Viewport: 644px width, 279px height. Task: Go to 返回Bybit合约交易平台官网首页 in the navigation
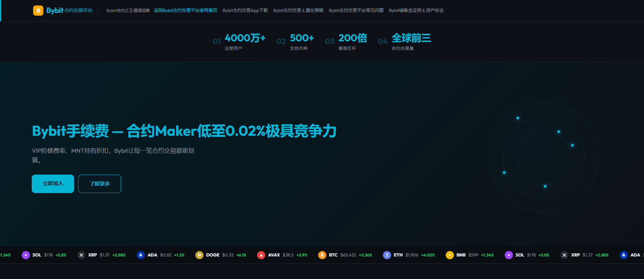(186, 11)
